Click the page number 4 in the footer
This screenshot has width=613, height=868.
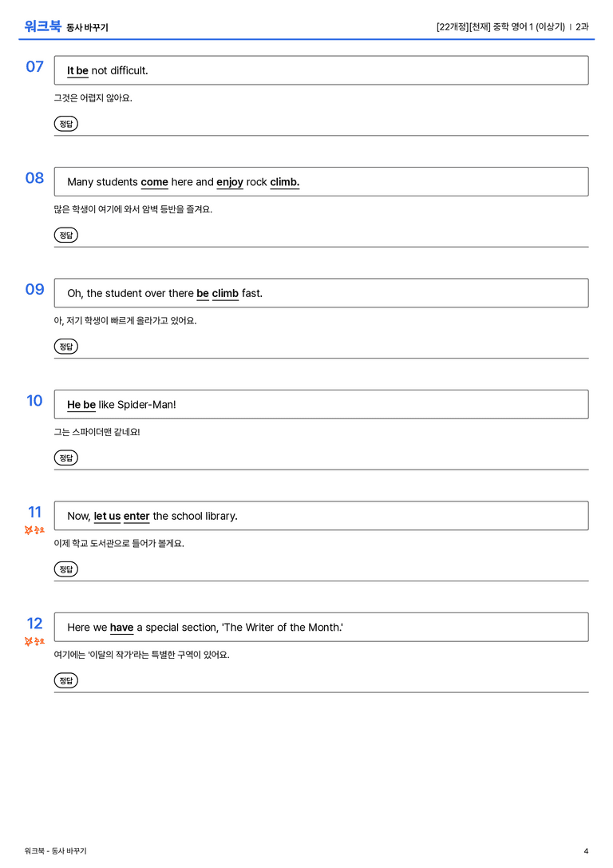586,851
